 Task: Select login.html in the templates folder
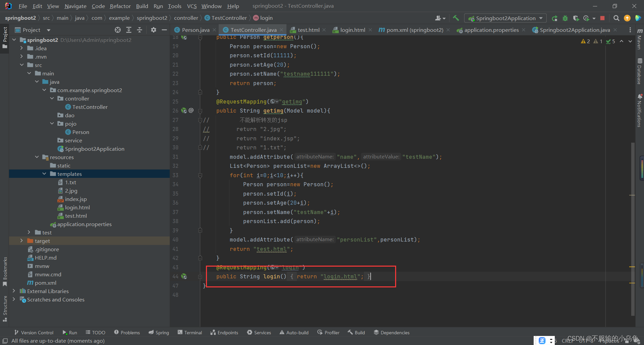[74, 207]
